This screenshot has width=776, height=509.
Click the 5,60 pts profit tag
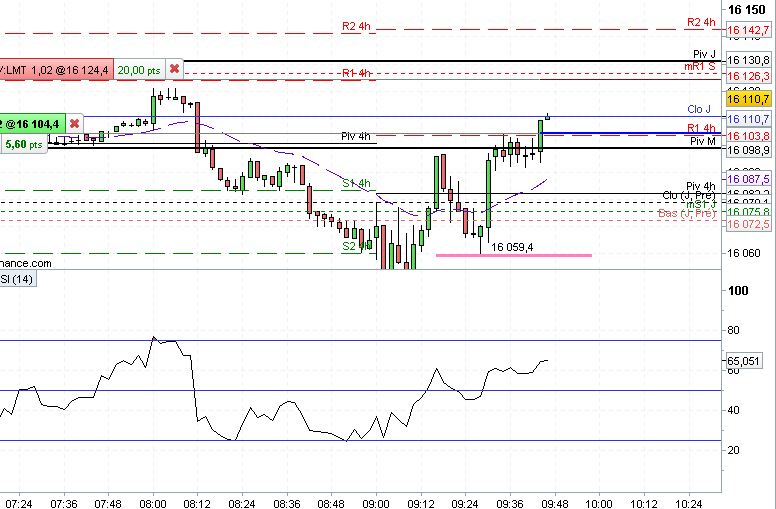24,145
